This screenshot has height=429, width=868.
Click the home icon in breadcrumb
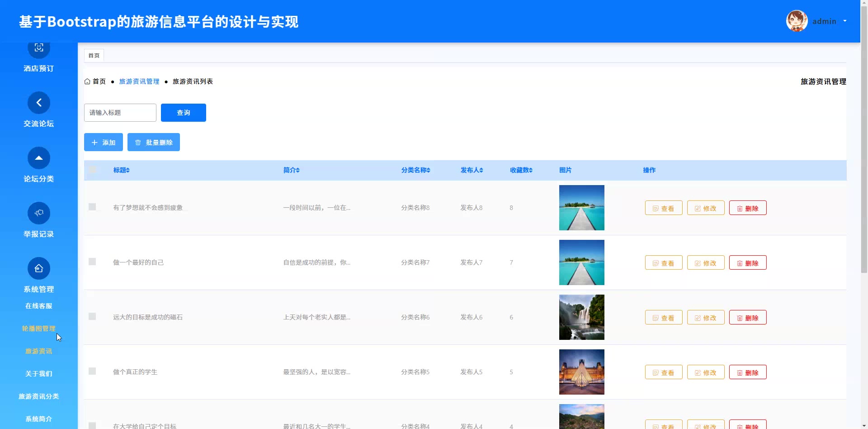point(87,81)
